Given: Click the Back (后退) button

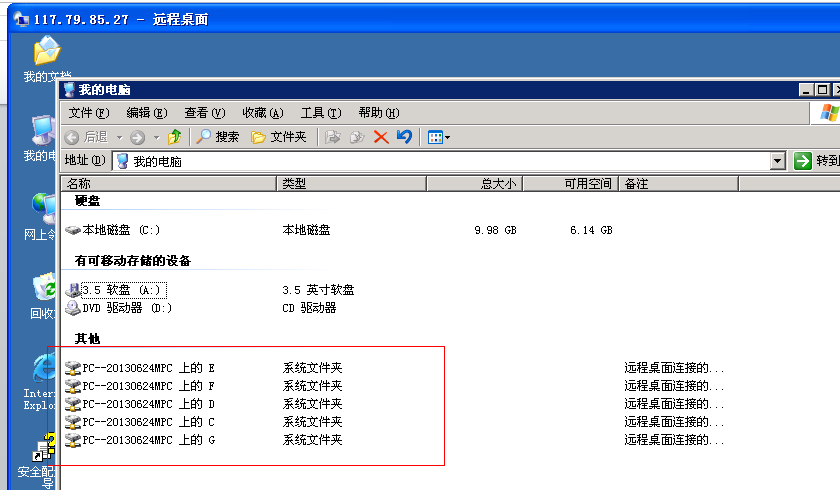Looking at the screenshot, I should tap(86, 137).
